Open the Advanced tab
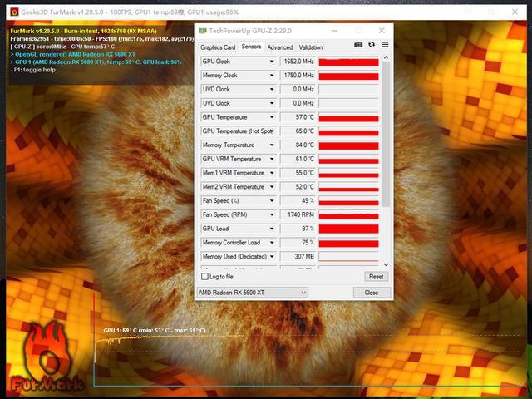 tap(280, 47)
